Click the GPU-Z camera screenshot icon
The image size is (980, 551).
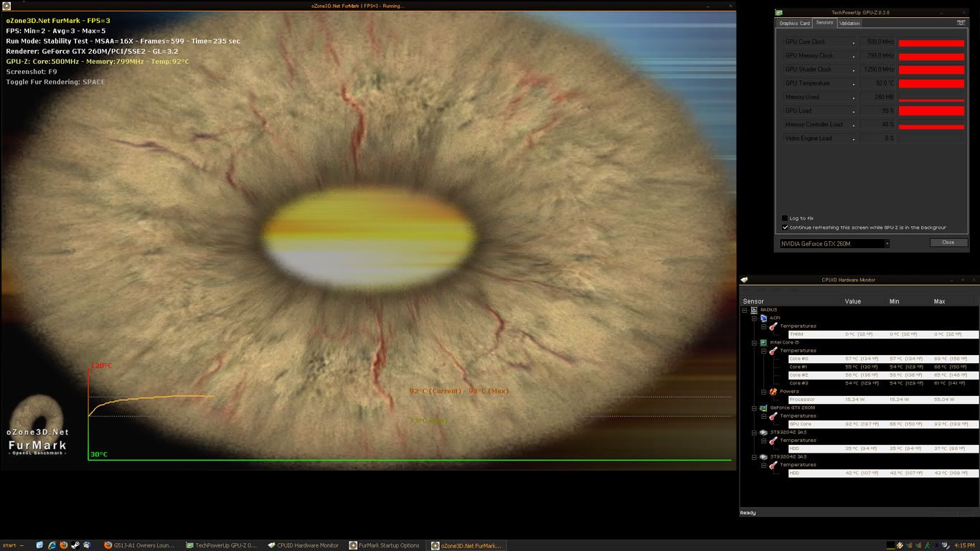pos(961,23)
